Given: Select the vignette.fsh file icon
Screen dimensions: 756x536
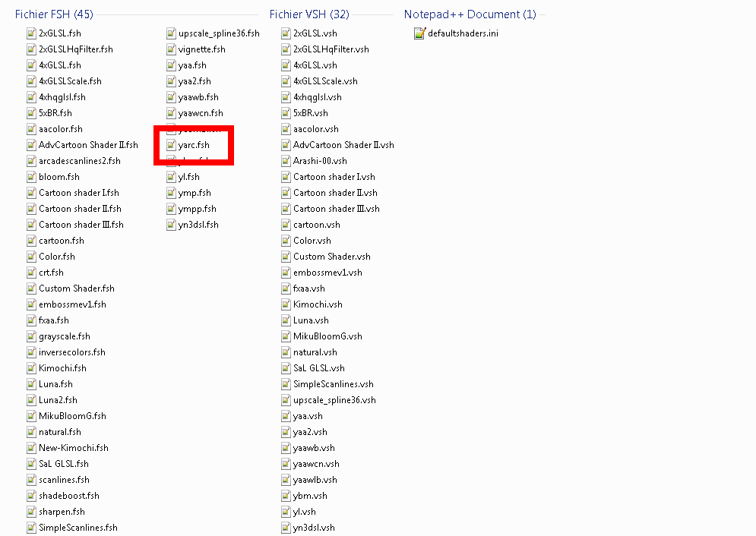Looking at the screenshot, I should pyautogui.click(x=172, y=49).
